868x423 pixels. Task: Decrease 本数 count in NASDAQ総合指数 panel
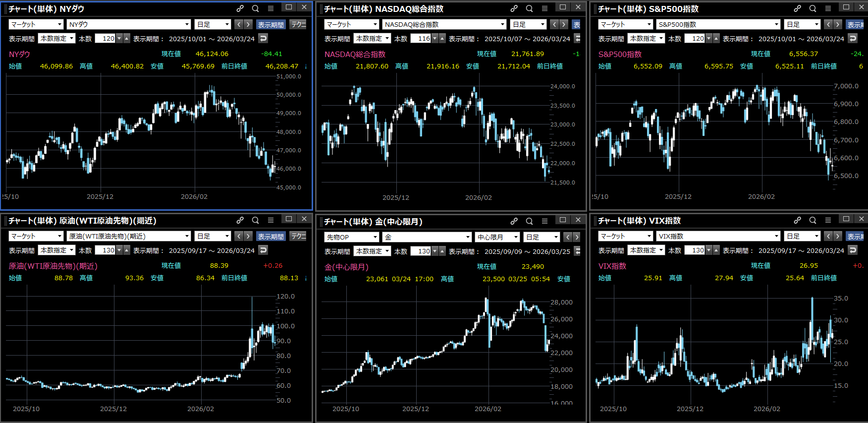[x=434, y=38]
